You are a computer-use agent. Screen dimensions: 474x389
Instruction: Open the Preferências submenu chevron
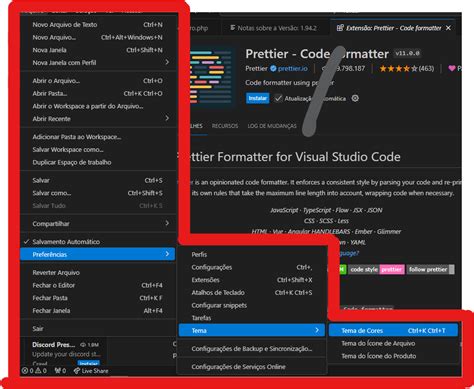pyautogui.click(x=167, y=254)
